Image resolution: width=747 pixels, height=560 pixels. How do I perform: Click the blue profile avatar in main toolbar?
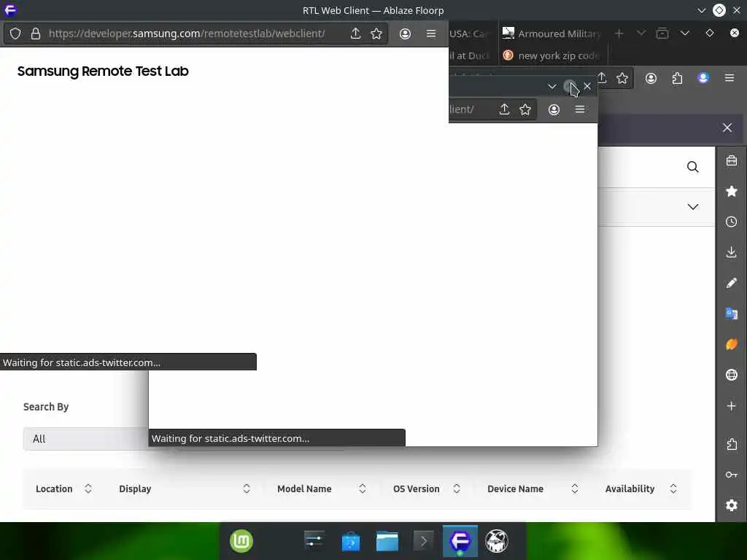[x=703, y=78]
